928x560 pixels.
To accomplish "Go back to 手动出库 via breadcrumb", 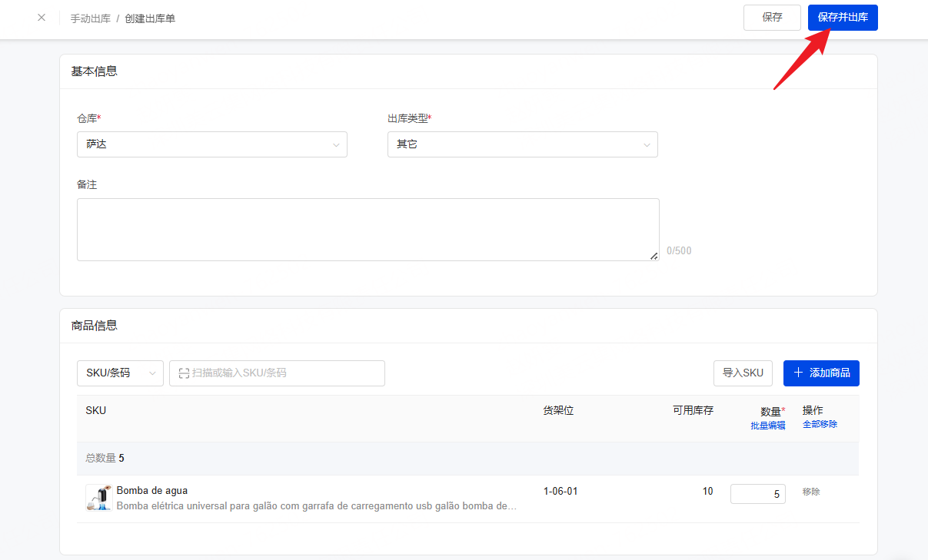I will pos(90,18).
